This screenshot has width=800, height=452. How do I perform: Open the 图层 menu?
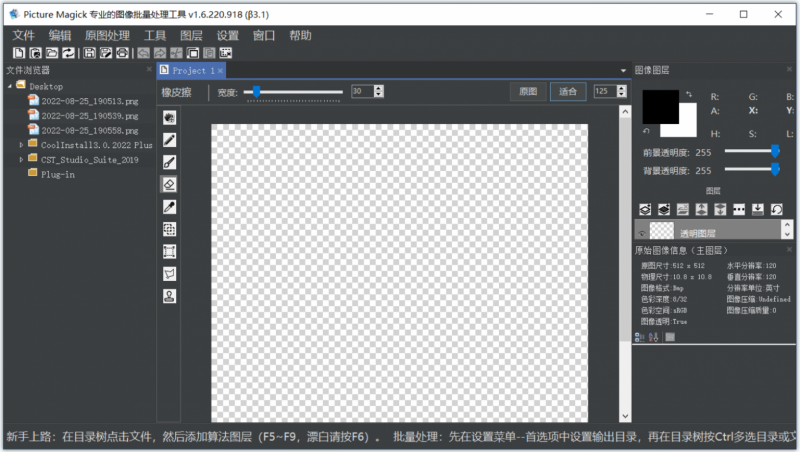(x=191, y=36)
